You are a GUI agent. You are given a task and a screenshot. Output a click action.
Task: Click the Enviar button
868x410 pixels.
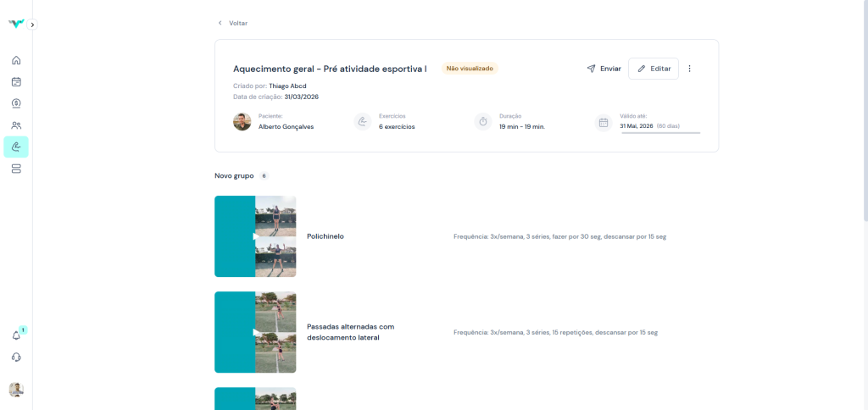pos(604,69)
